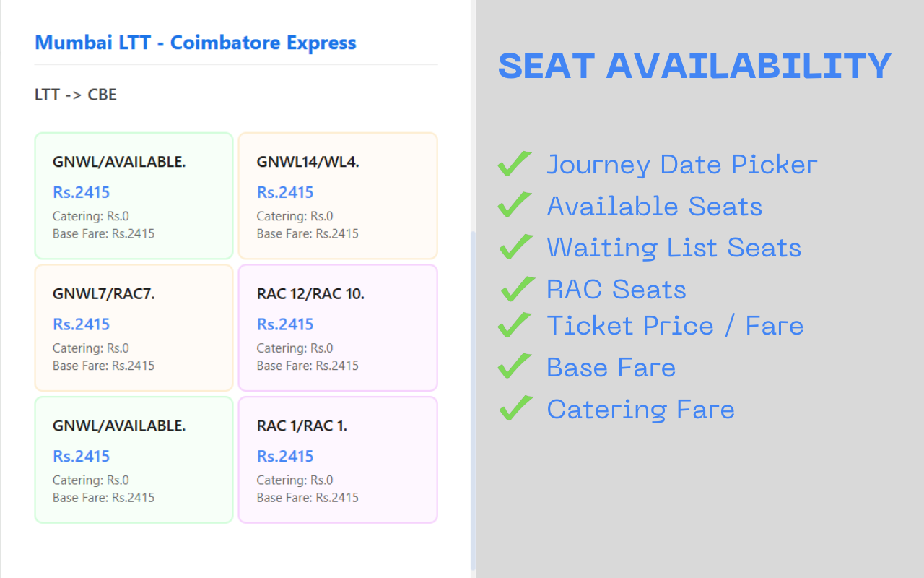Select the Mumbai LTT - Coimbatore Express heading
Image resolution: width=924 pixels, height=578 pixels.
point(195,43)
